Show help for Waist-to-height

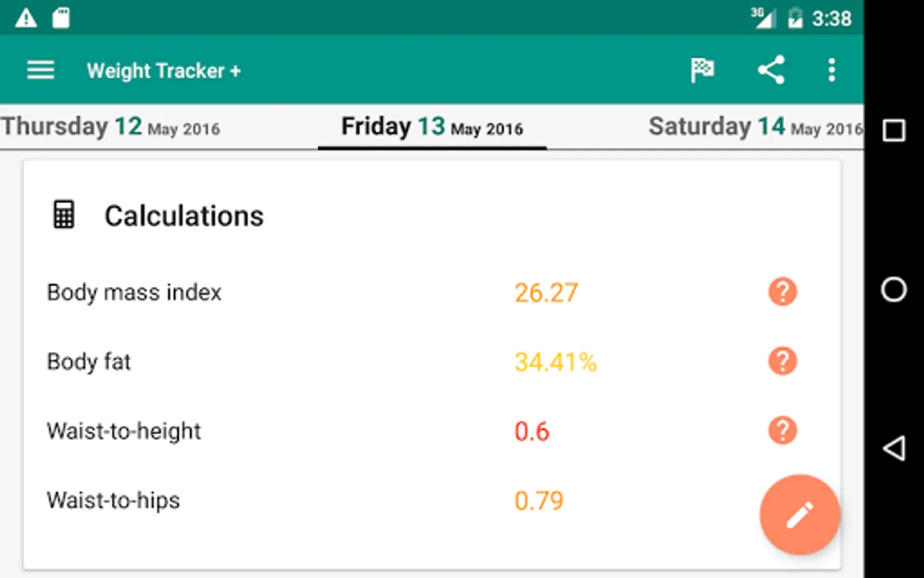(782, 431)
